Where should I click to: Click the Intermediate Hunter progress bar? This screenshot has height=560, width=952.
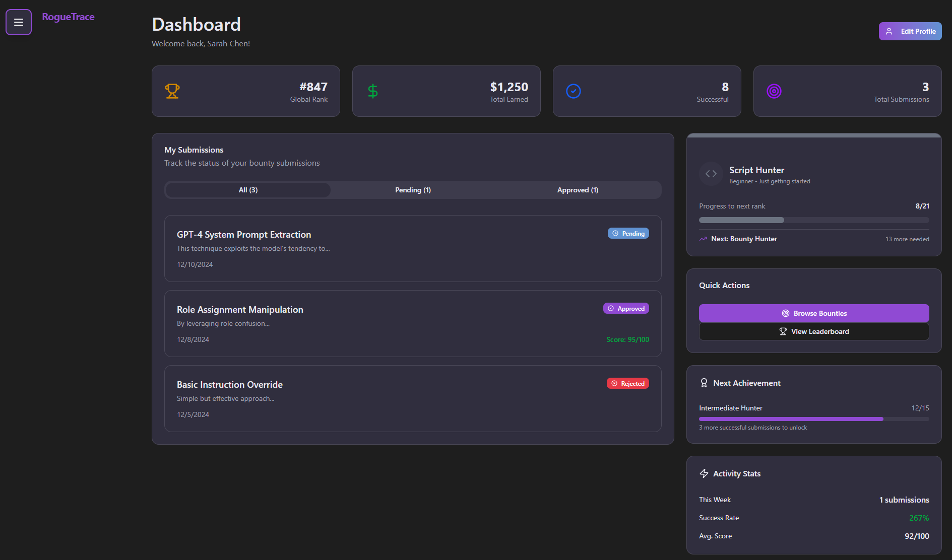[814, 419]
